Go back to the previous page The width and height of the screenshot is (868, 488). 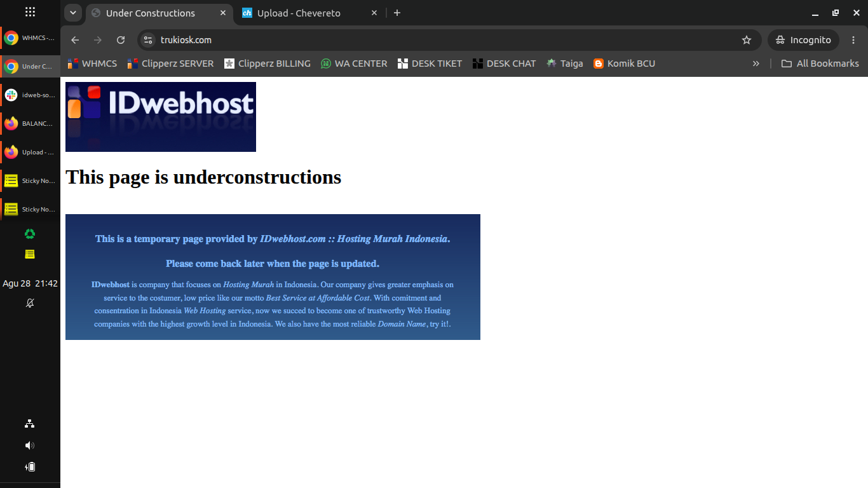point(75,40)
